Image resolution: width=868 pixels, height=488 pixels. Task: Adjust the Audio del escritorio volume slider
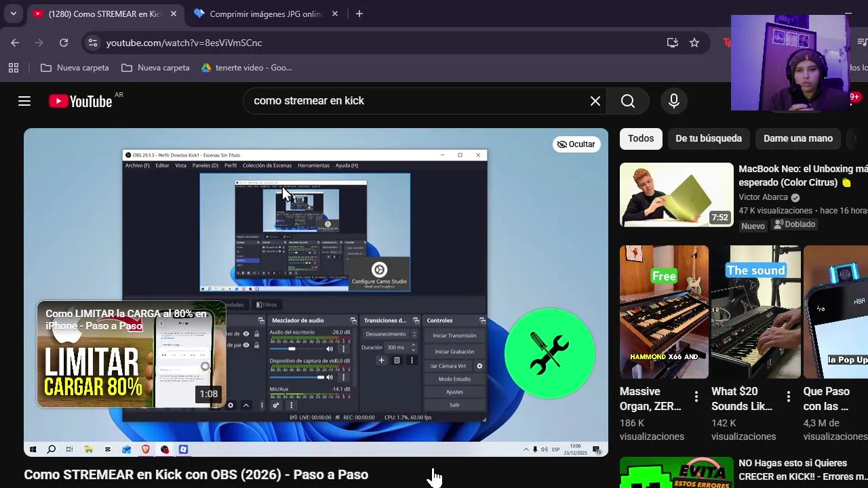296,349
